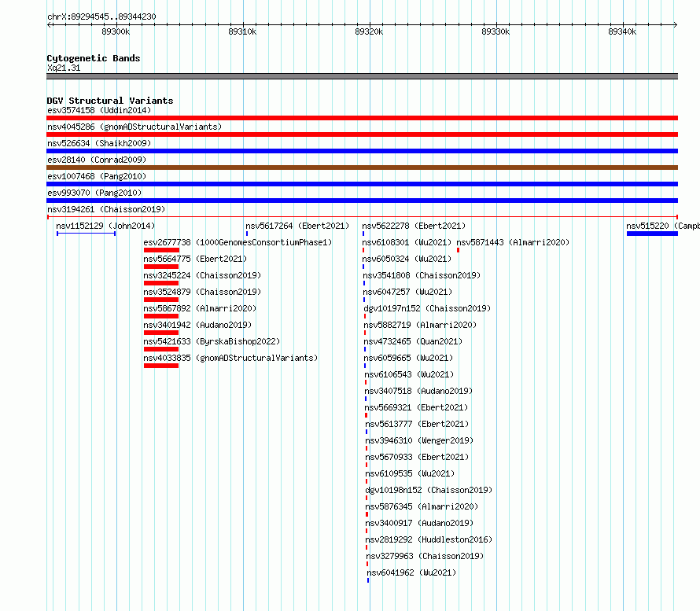This screenshot has height=611, width=700.
Task: Click the blue span under nsv1152129
Action: 87,234
